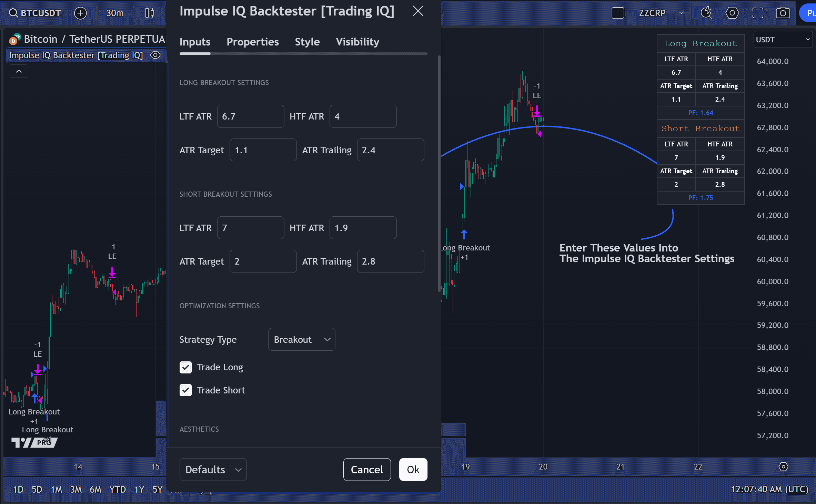Select the 5D date range
This screenshot has height=504, width=816.
(37, 489)
